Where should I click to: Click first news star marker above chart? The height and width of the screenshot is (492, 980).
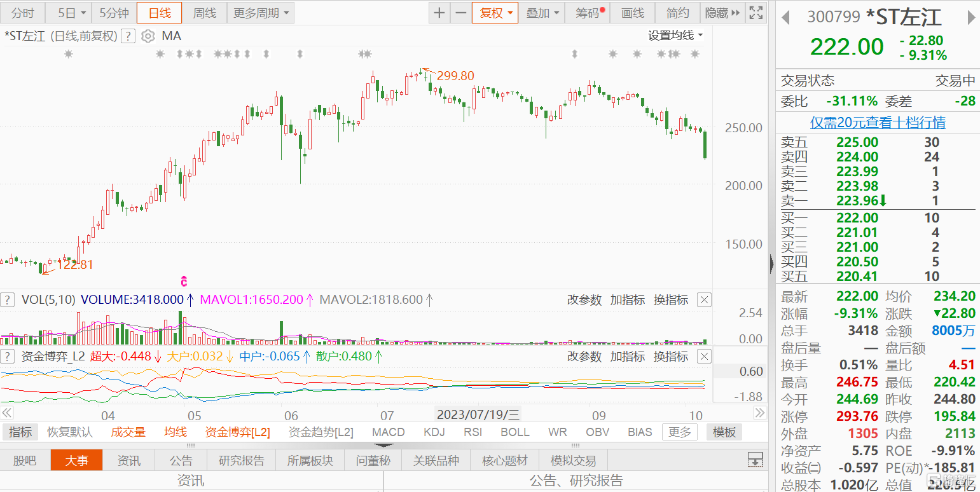(x=68, y=55)
